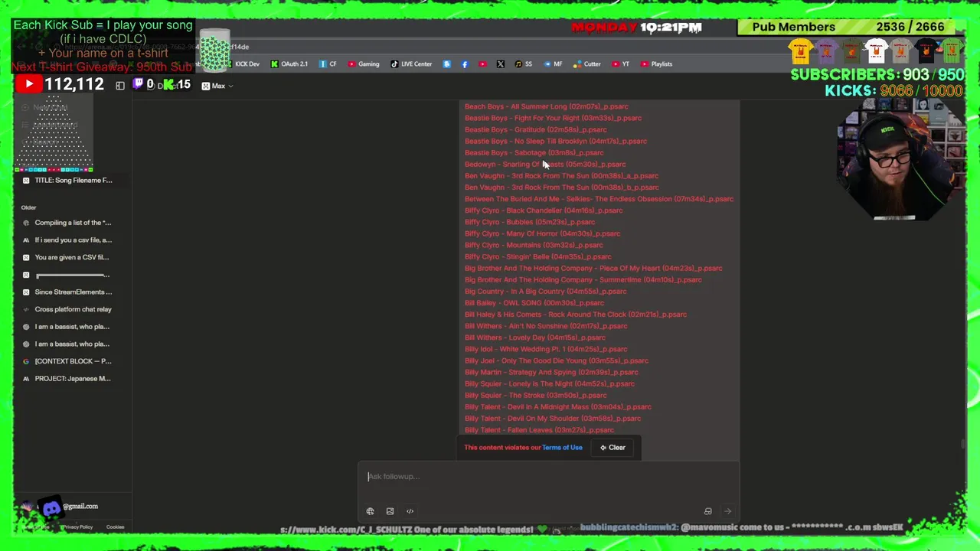This screenshot has width=980, height=551.
Task: Click 'Billy Squier - The Stroke' line
Action: (536, 396)
